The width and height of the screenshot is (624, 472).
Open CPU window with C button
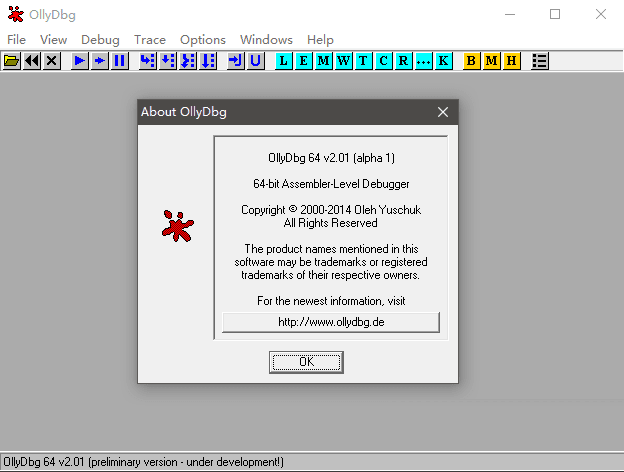[383, 61]
